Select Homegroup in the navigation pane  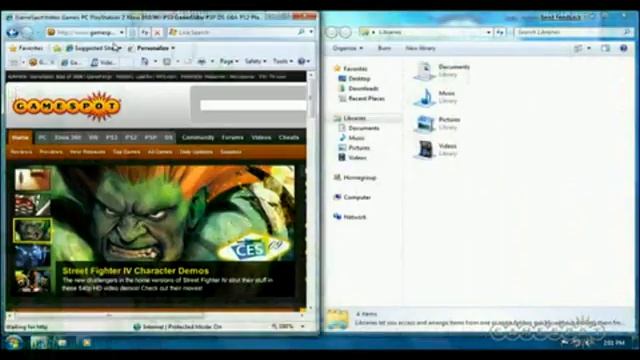point(355,178)
